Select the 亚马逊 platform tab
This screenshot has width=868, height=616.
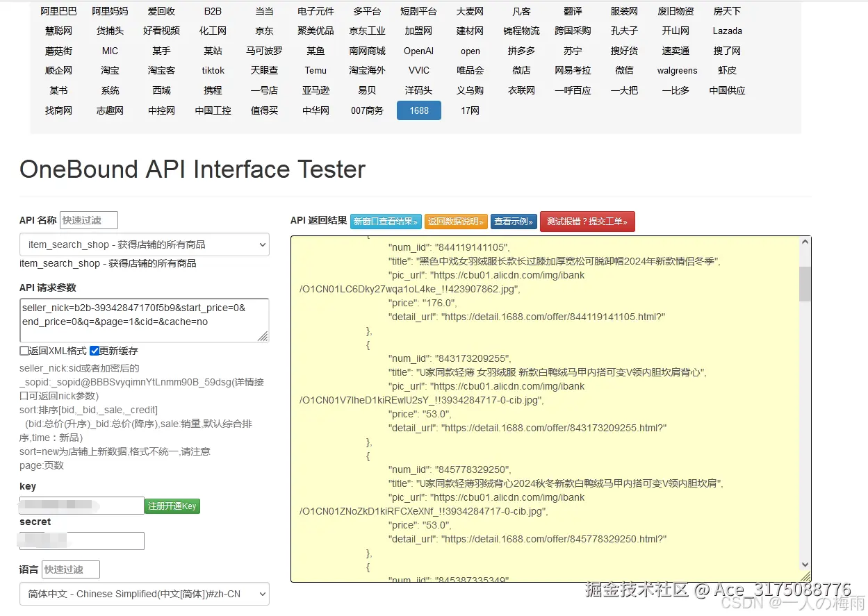click(316, 90)
